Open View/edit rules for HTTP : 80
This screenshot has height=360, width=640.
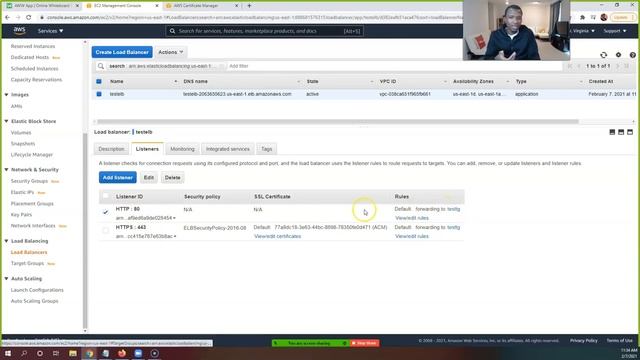point(412,218)
